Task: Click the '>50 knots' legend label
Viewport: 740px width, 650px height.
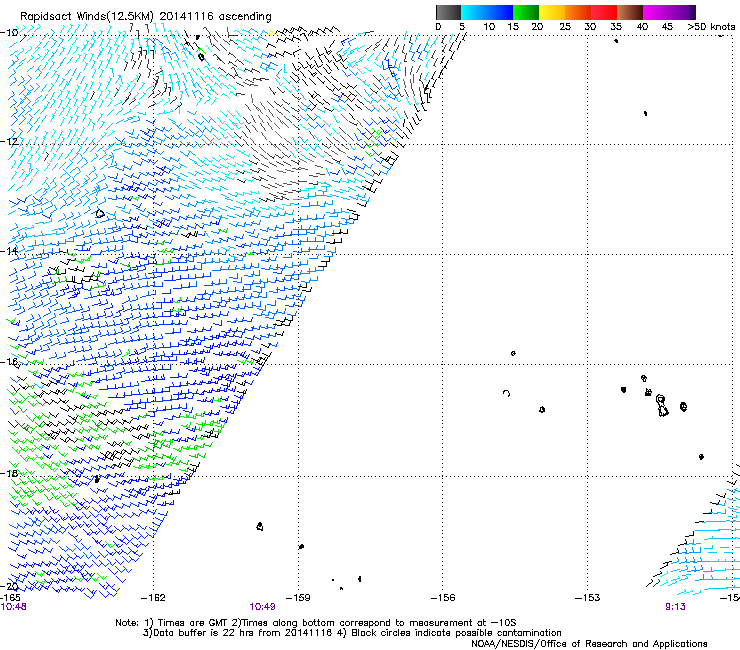Action: (x=711, y=27)
